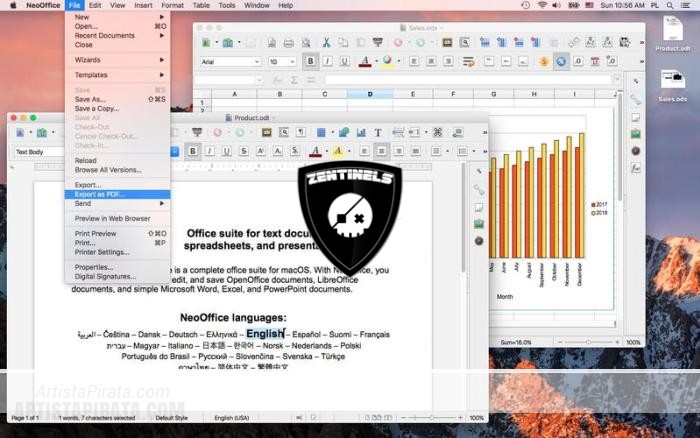The height and width of the screenshot is (438, 700).
Task: Click Special Character icon in Product.odt toolbar
Action: tap(438, 133)
